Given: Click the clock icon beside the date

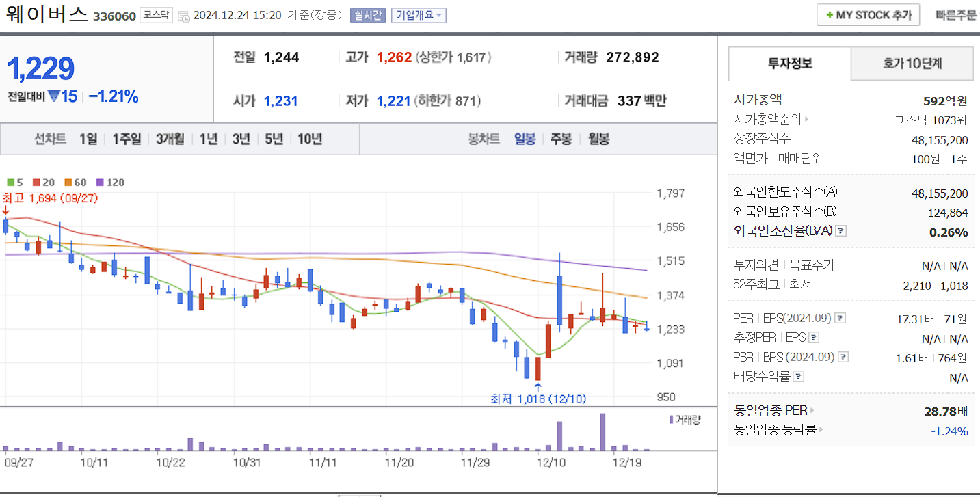Looking at the screenshot, I should (183, 16).
